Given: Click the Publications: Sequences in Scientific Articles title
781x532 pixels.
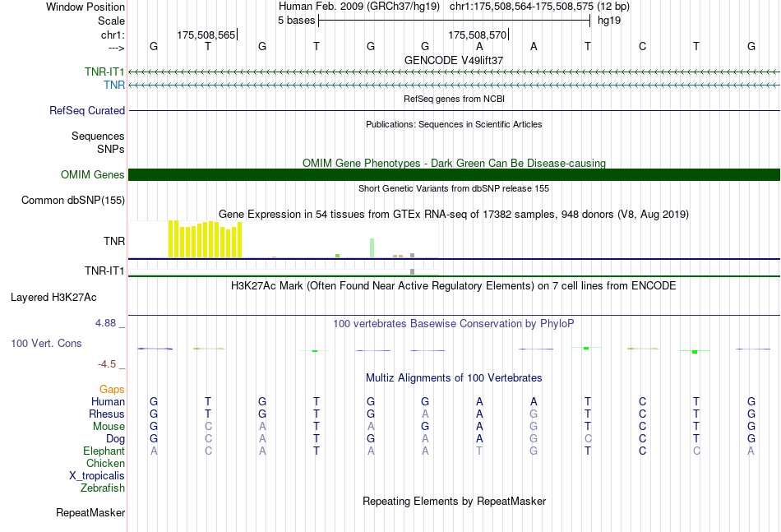Looking at the screenshot, I should (x=454, y=124).
